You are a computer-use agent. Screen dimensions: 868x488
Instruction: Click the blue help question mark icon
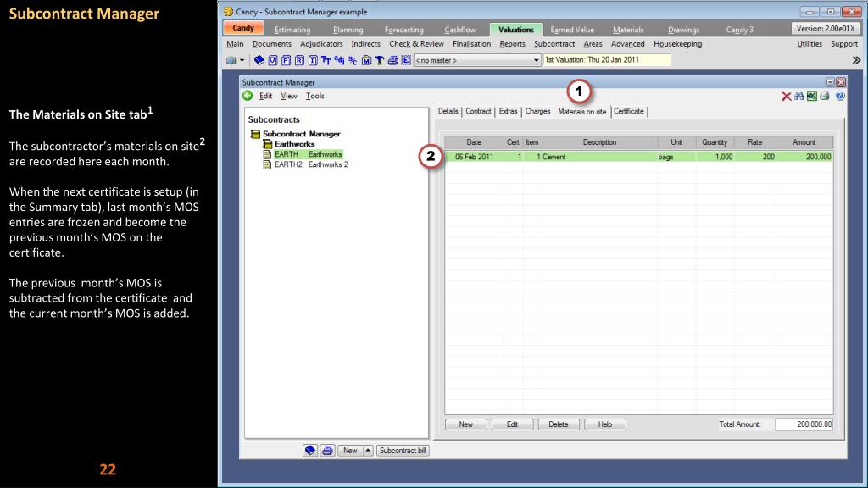[840, 97]
